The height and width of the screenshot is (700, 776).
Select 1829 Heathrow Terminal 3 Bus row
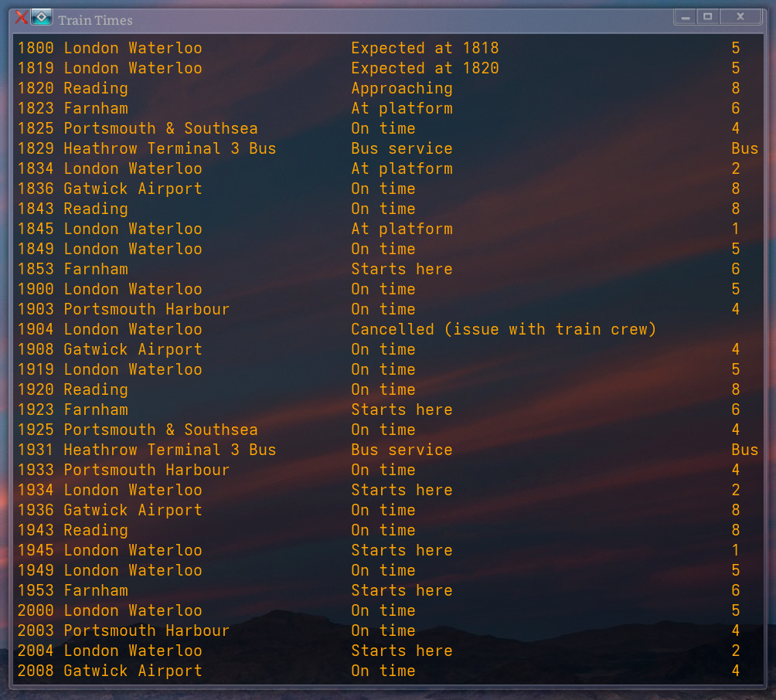click(x=388, y=148)
